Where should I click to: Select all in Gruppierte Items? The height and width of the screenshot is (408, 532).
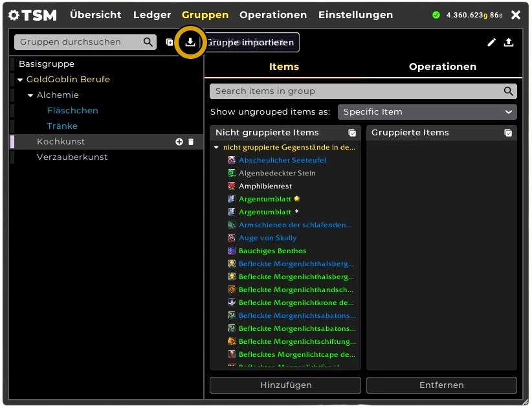tap(508, 133)
